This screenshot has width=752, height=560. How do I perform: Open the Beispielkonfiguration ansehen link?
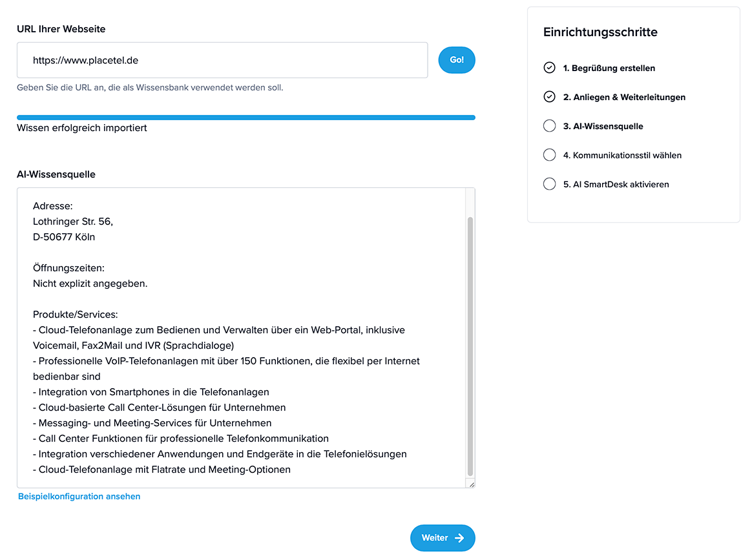point(79,496)
